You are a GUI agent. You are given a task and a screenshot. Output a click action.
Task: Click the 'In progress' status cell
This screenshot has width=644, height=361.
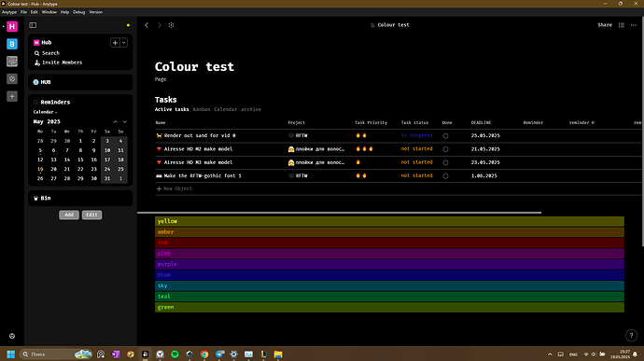[417, 135]
